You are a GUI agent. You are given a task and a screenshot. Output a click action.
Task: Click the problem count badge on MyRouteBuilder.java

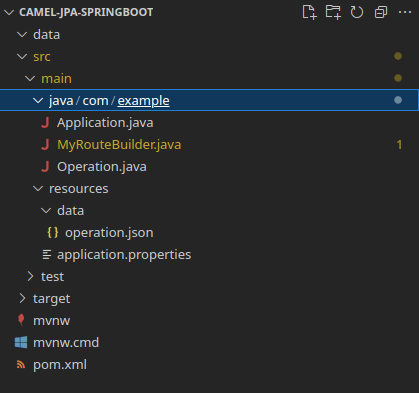[399, 145]
